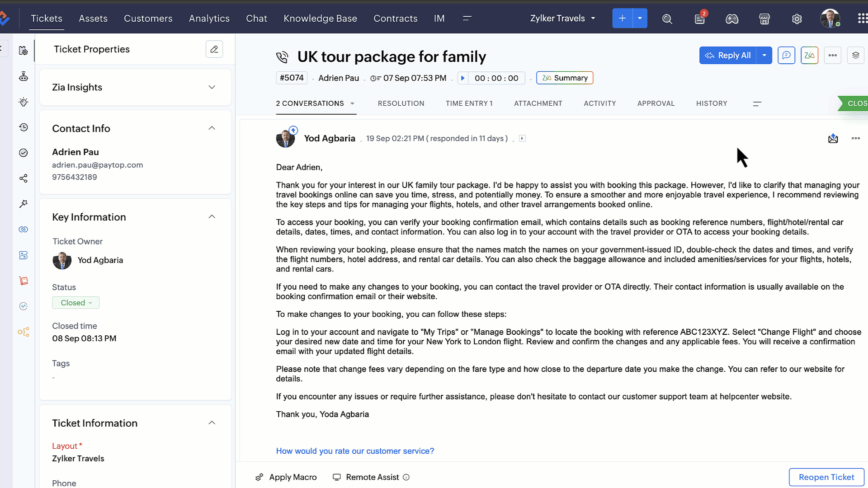Image resolution: width=868 pixels, height=488 pixels.
Task: Click the gamepad Gamescope icon
Action: [x=732, y=19]
